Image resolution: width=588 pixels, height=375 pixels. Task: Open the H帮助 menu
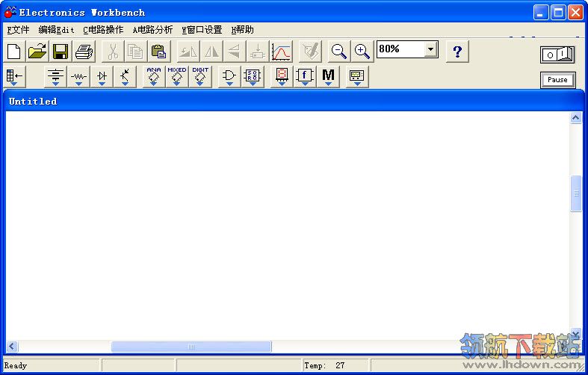(242, 30)
